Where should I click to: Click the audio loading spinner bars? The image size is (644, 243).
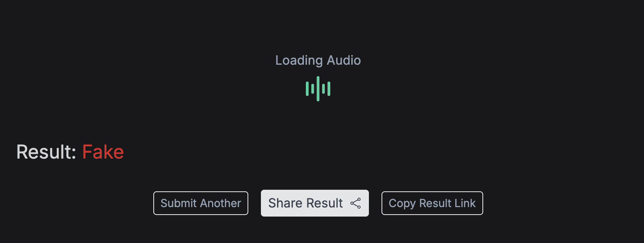pyautogui.click(x=318, y=89)
